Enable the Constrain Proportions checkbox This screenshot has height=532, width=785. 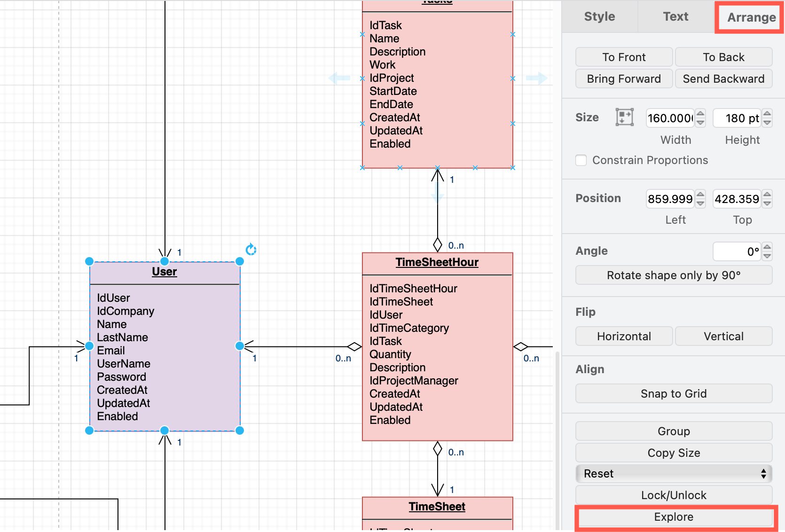[x=581, y=160]
